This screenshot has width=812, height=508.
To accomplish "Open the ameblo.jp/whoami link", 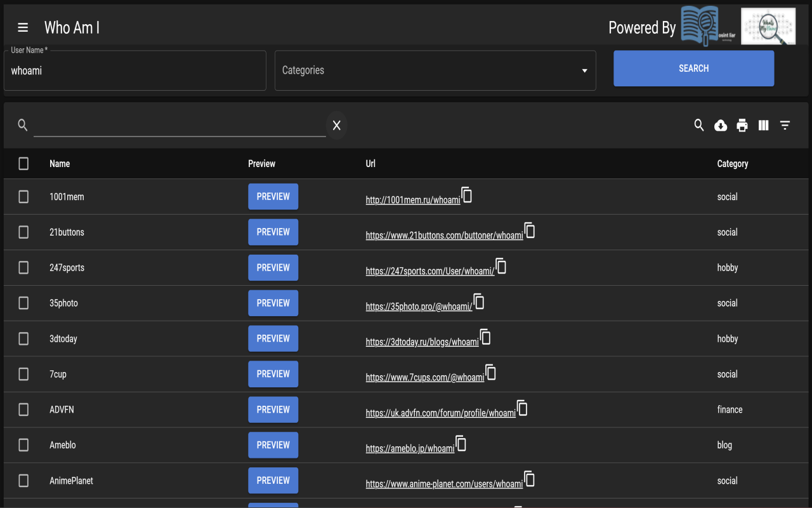I will pos(410,448).
